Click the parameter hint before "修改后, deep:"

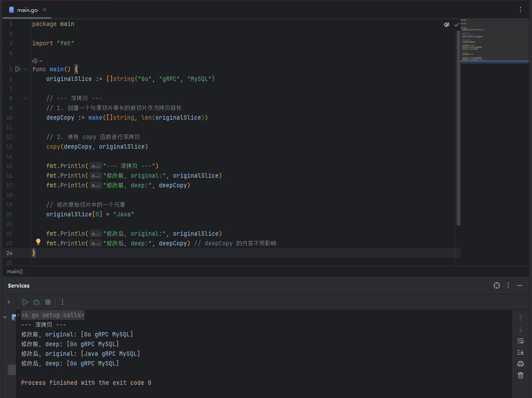click(96, 243)
